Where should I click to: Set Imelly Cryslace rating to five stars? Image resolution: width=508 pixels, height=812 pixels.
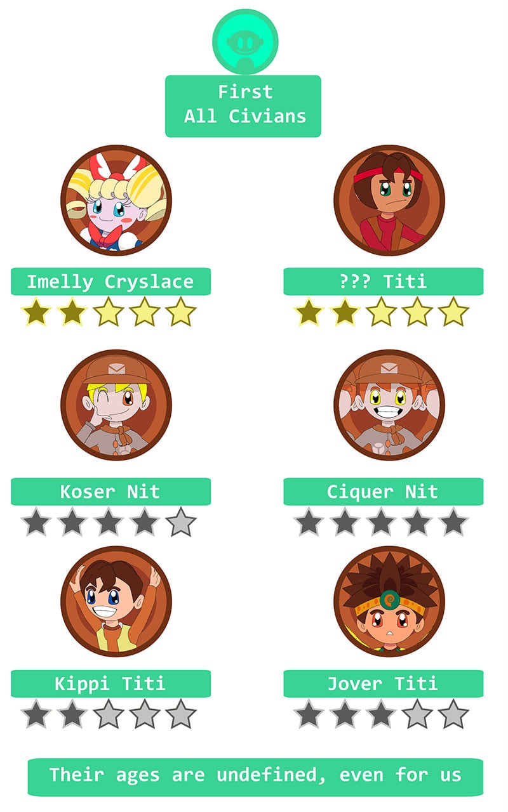(181, 312)
